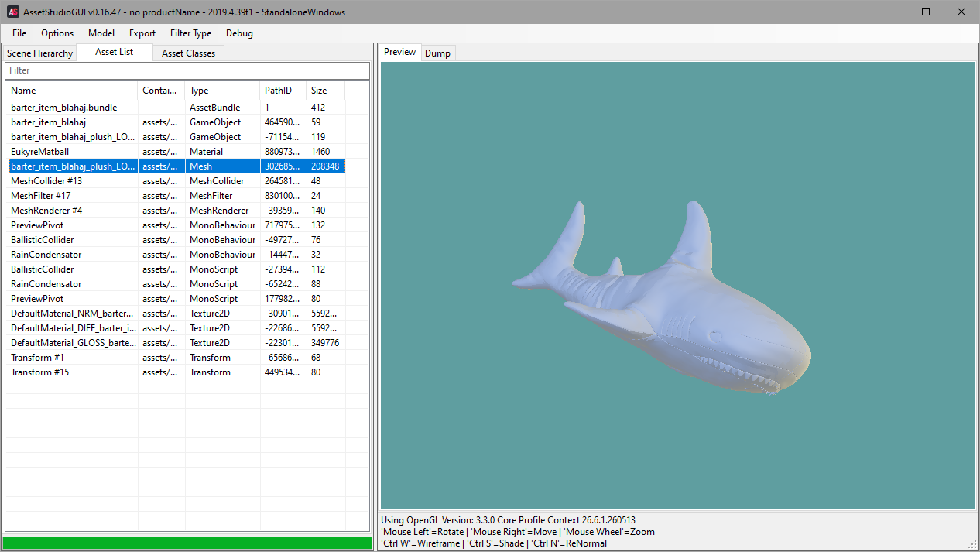Image resolution: width=980 pixels, height=552 pixels.
Task: Switch to the Asset List tab
Action: click(115, 52)
